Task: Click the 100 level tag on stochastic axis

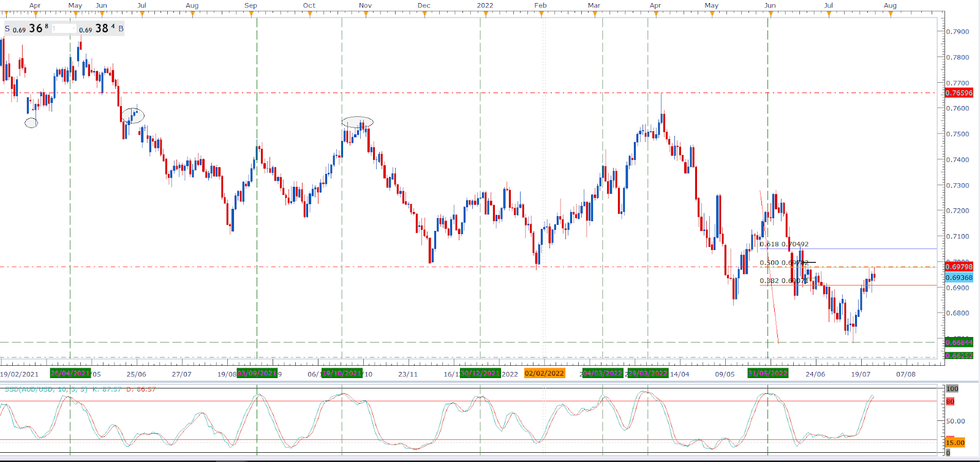Action: (x=952, y=388)
